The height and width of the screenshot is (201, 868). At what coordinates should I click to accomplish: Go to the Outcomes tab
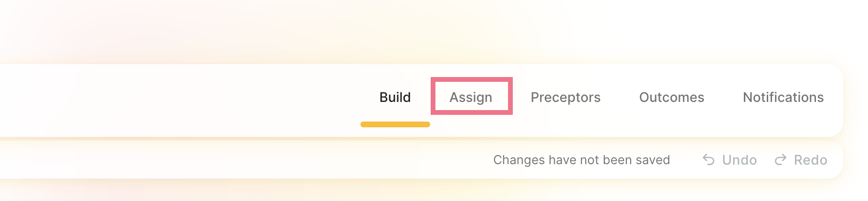pyautogui.click(x=672, y=97)
